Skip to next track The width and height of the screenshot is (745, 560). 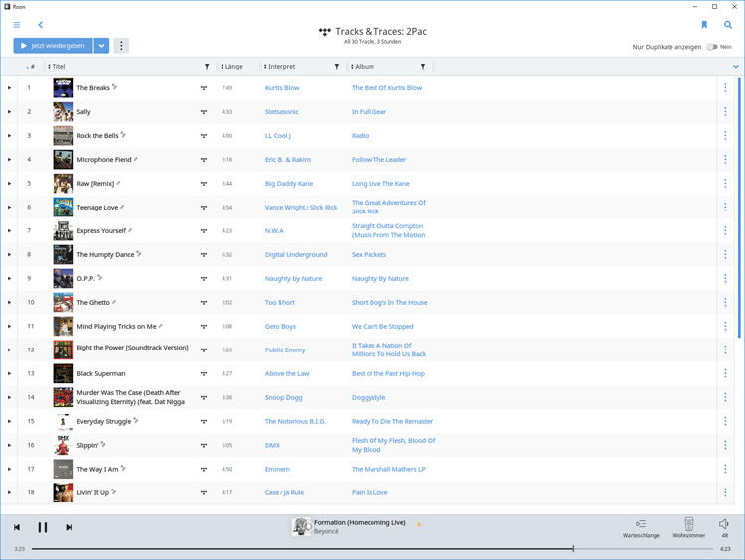[x=69, y=527]
